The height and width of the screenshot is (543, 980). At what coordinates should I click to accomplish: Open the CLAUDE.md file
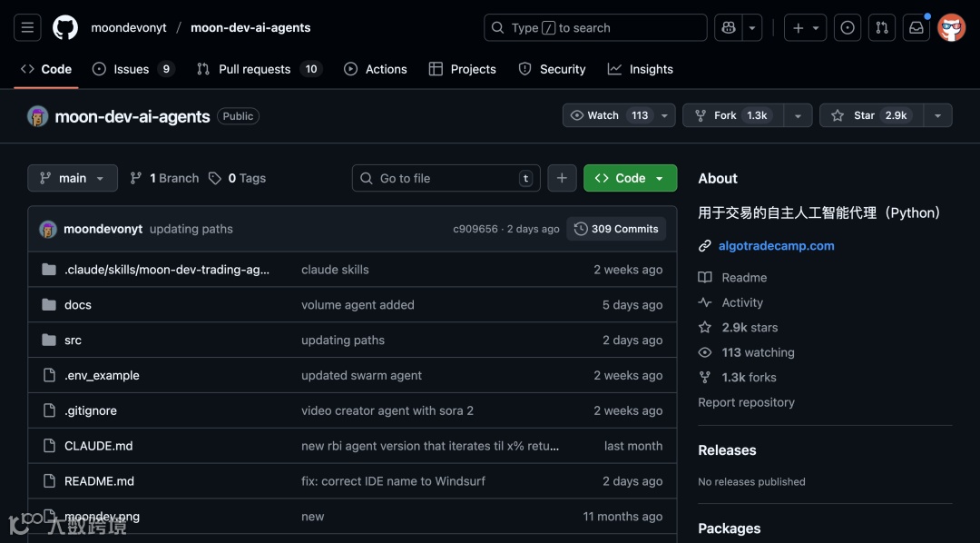click(98, 446)
